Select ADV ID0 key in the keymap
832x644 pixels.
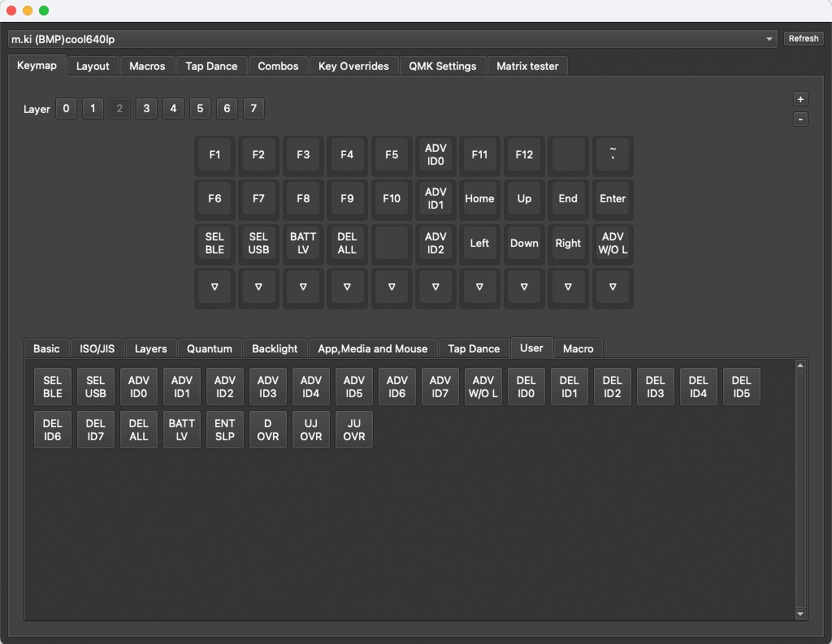pyautogui.click(x=435, y=155)
